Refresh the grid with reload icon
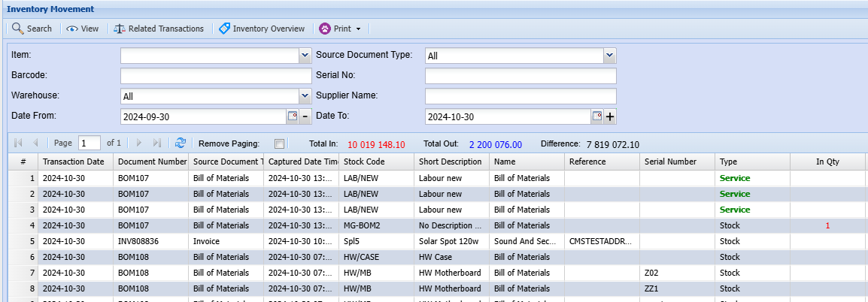Image resolution: width=868 pixels, height=302 pixels. pyautogui.click(x=181, y=143)
